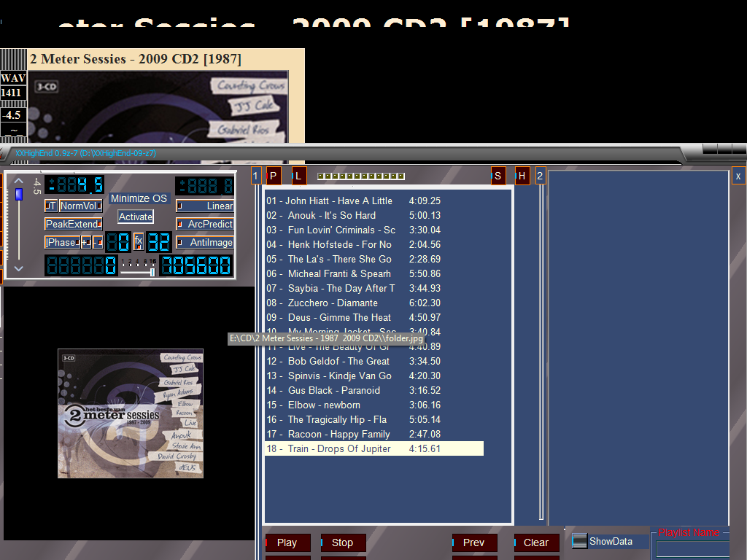Click the Prev button
This screenshot has width=747, height=560.
pyautogui.click(x=474, y=542)
